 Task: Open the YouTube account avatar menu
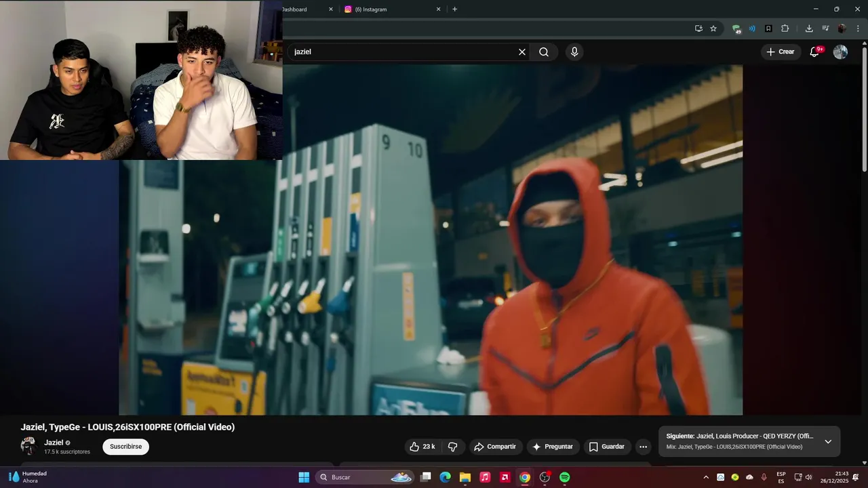click(840, 52)
